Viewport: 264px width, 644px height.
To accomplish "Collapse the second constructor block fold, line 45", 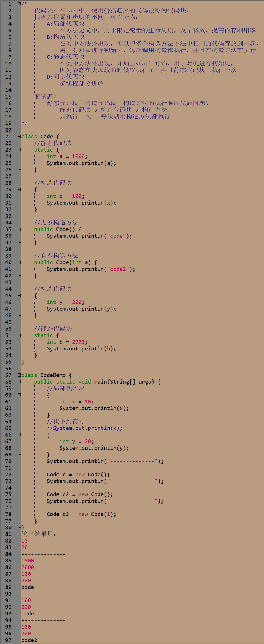I will (x=19, y=295).
